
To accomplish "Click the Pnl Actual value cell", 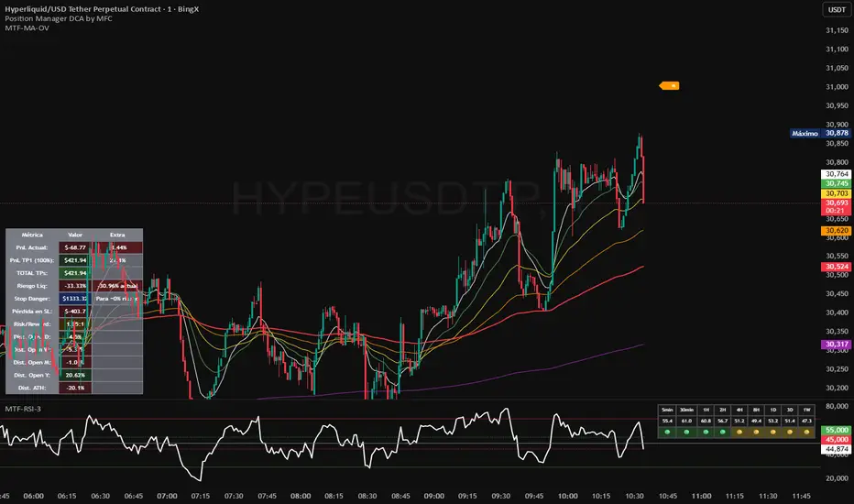I will pos(74,247).
